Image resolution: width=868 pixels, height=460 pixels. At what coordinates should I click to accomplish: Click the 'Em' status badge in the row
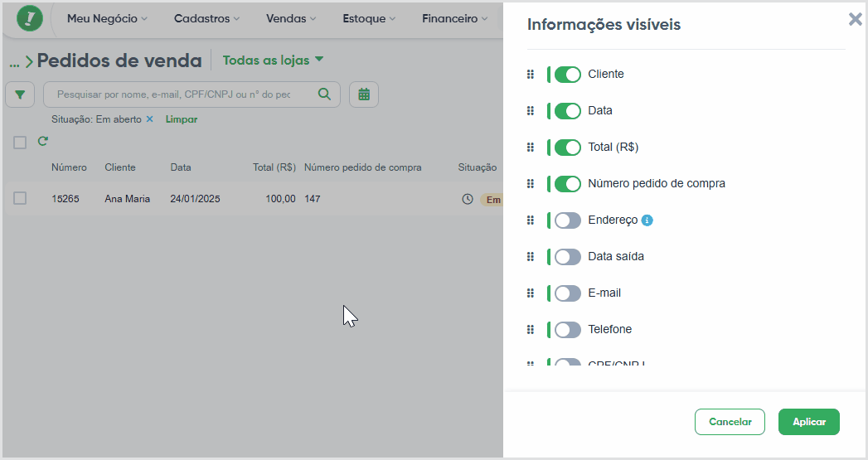[492, 200]
